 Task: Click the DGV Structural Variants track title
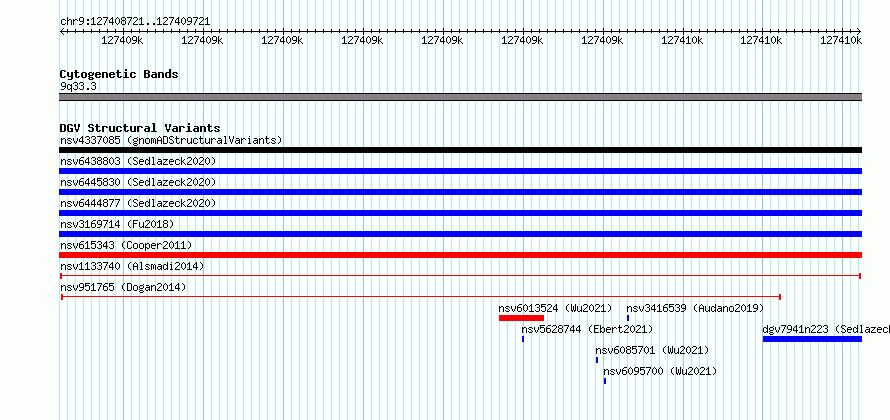[x=140, y=128]
